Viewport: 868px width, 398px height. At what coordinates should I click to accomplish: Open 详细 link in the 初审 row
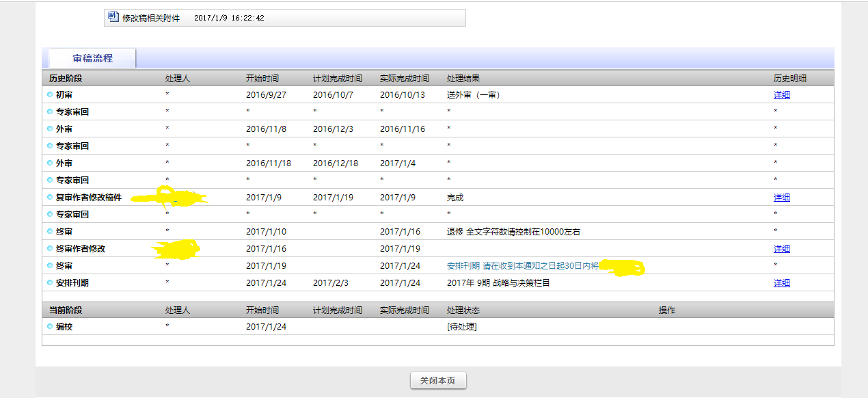(x=781, y=95)
